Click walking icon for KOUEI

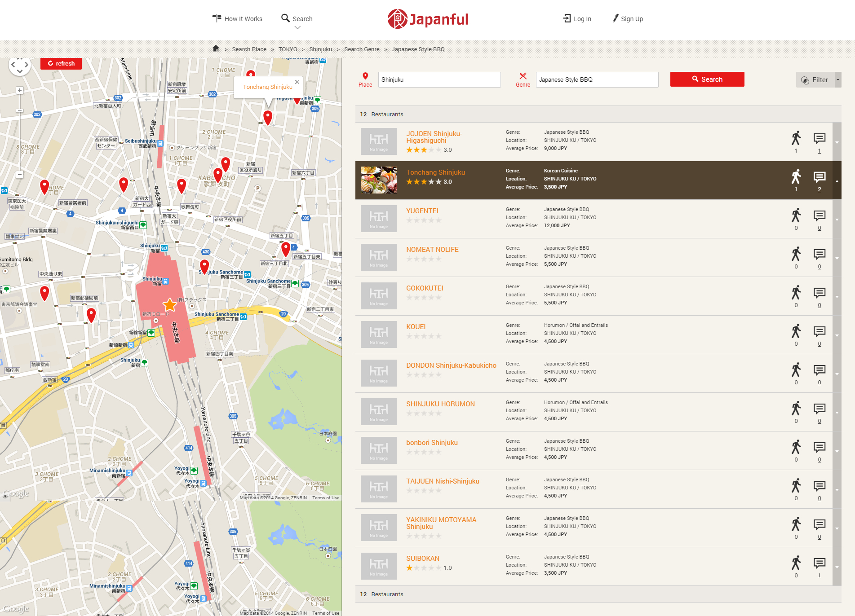(x=796, y=331)
